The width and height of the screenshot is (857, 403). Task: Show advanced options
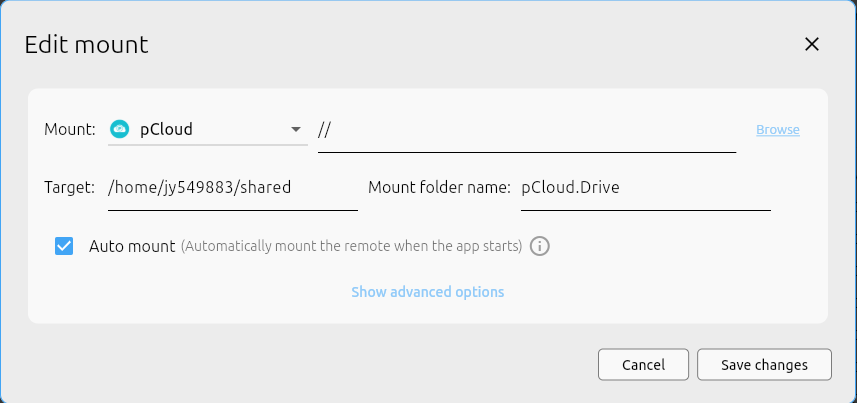click(427, 292)
